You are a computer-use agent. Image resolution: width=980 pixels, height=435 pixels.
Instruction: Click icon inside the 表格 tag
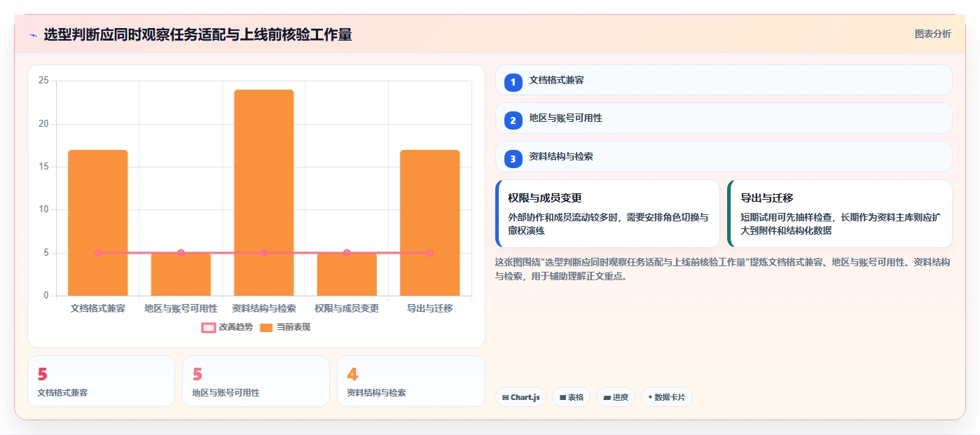pyautogui.click(x=563, y=397)
